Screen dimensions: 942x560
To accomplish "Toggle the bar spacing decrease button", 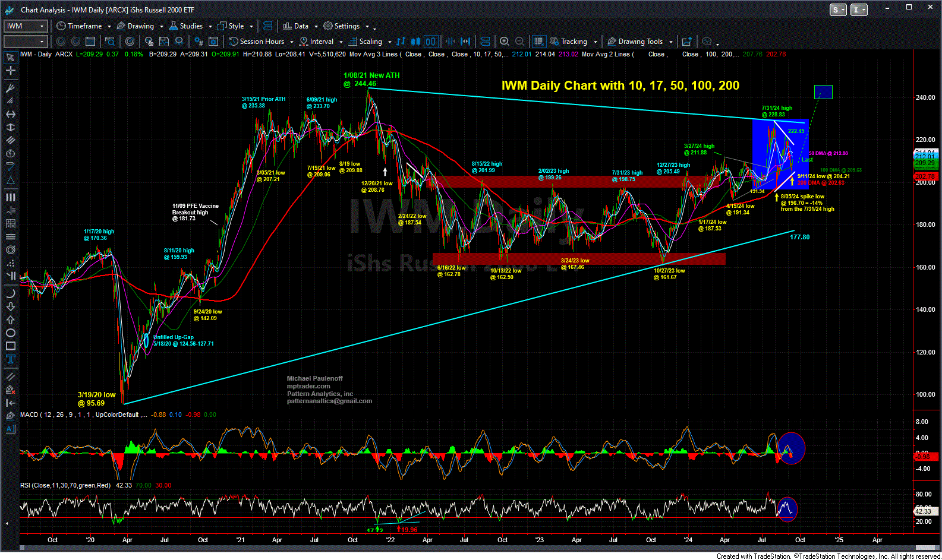I will pos(450,42).
